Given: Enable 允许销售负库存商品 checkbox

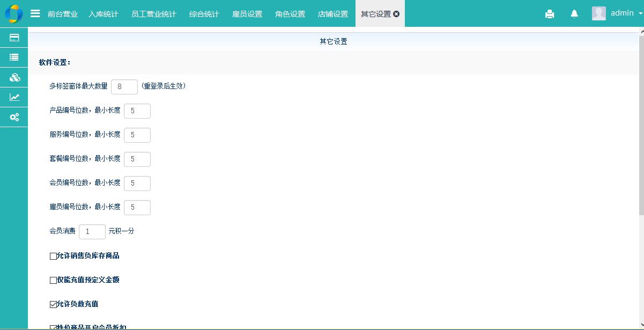Looking at the screenshot, I should [53, 256].
